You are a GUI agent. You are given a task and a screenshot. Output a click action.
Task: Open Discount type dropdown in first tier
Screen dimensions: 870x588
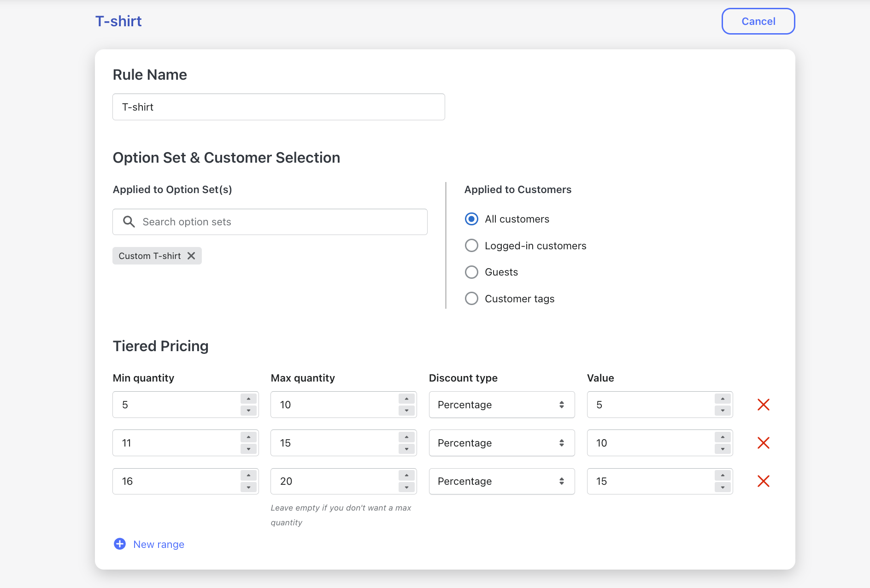coord(501,405)
